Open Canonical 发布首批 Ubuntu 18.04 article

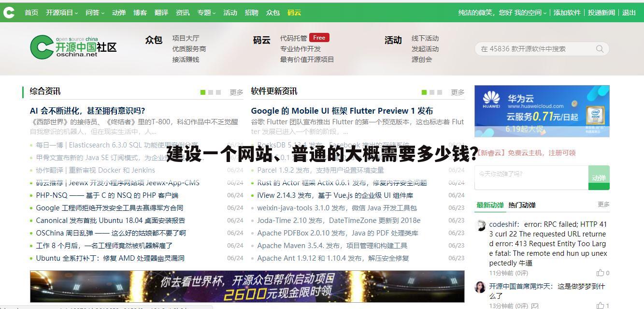tap(111, 221)
